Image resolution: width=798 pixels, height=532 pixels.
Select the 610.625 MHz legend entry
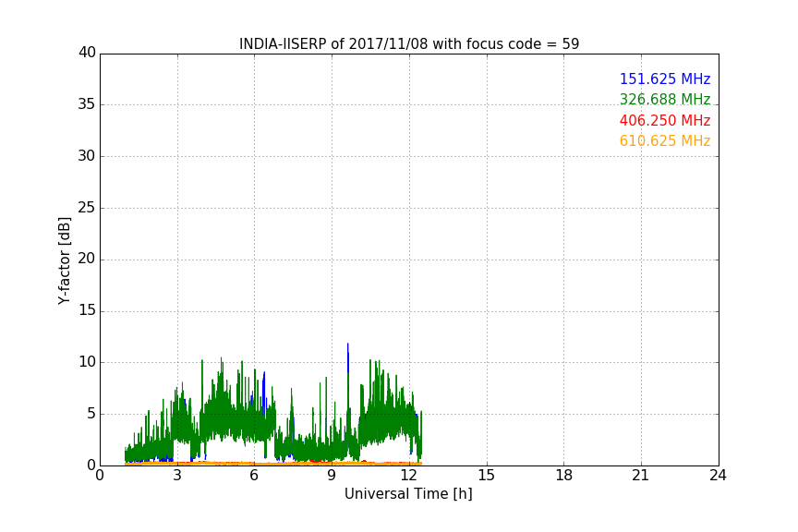click(665, 141)
